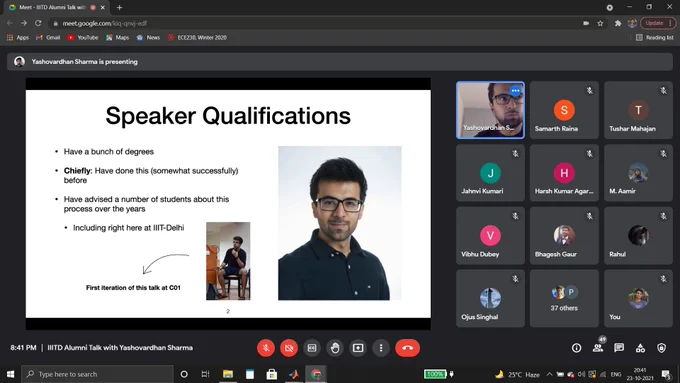Turn on the camera in Meet
Screen dimensions: 680x383
(x=289, y=348)
